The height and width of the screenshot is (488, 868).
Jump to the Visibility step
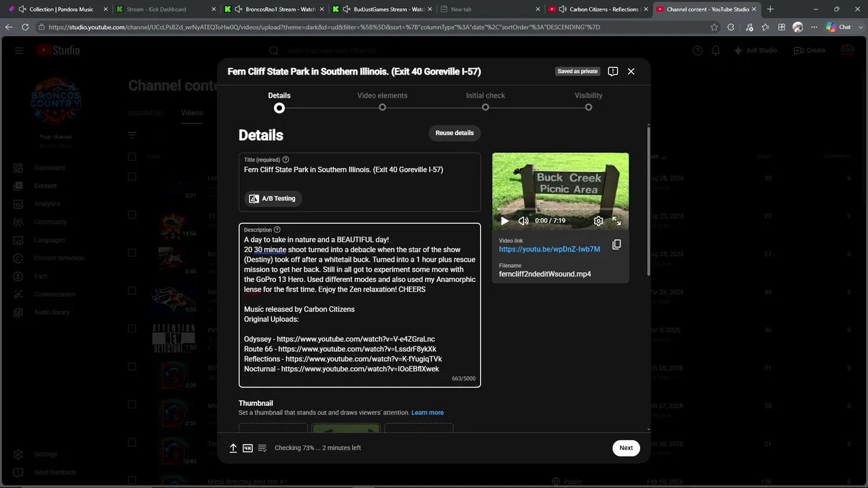click(589, 102)
